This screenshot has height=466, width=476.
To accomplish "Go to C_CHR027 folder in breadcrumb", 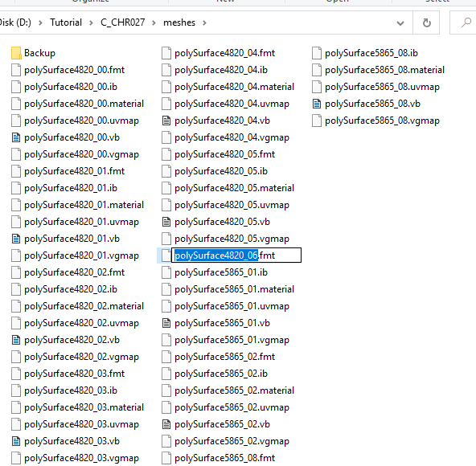I will [123, 22].
